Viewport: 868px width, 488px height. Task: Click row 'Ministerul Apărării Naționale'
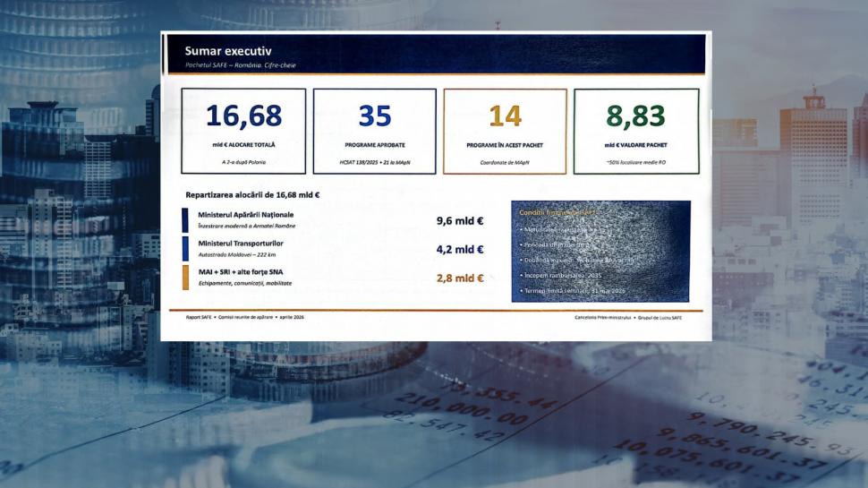click(x=246, y=215)
